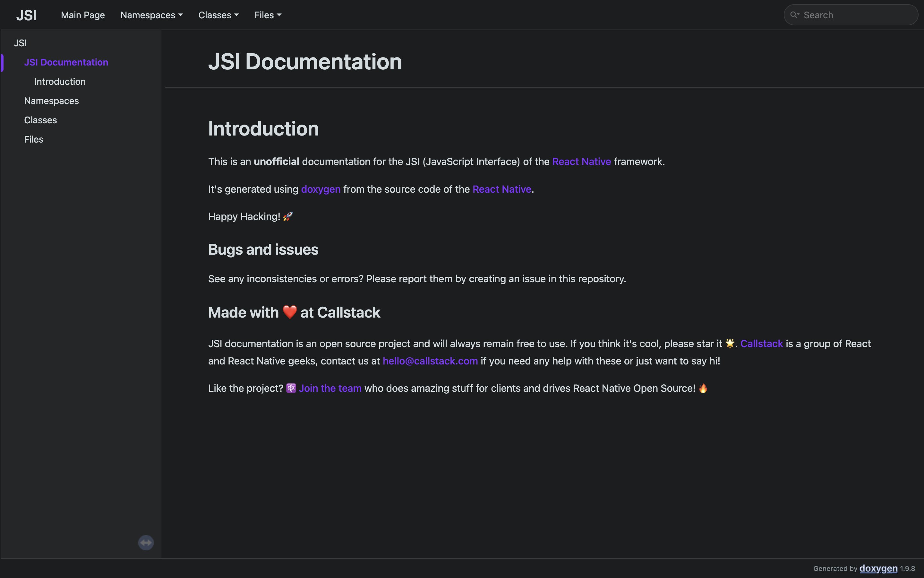
Task: Click the bold word 'unofficial'
Action: (x=277, y=162)
